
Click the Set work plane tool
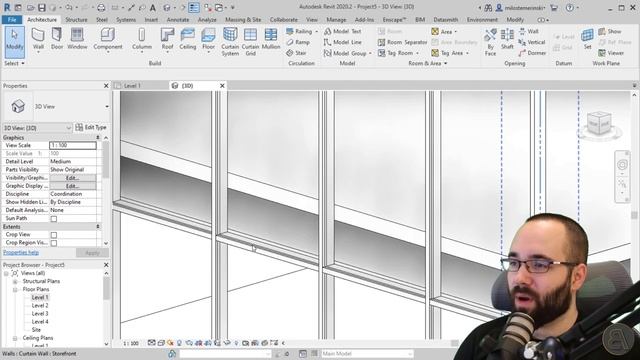coord(587,40)
